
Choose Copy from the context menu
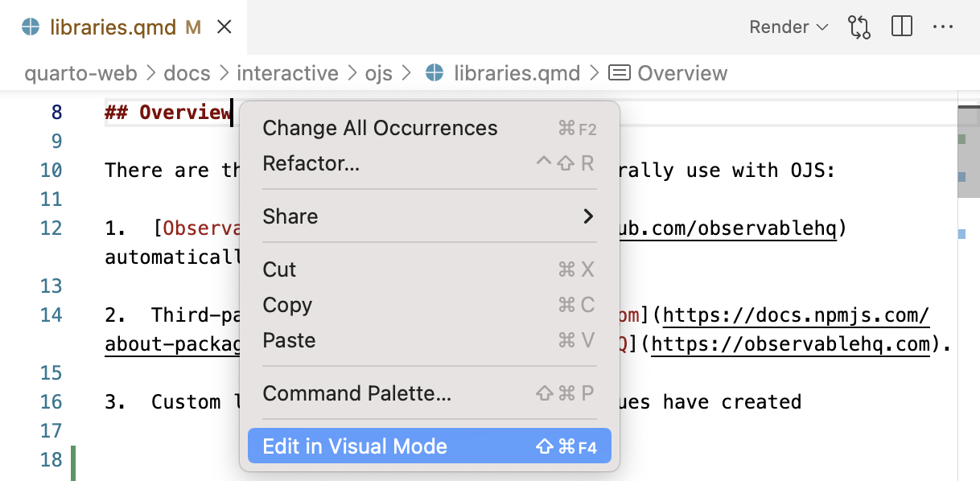click(287, 305)
